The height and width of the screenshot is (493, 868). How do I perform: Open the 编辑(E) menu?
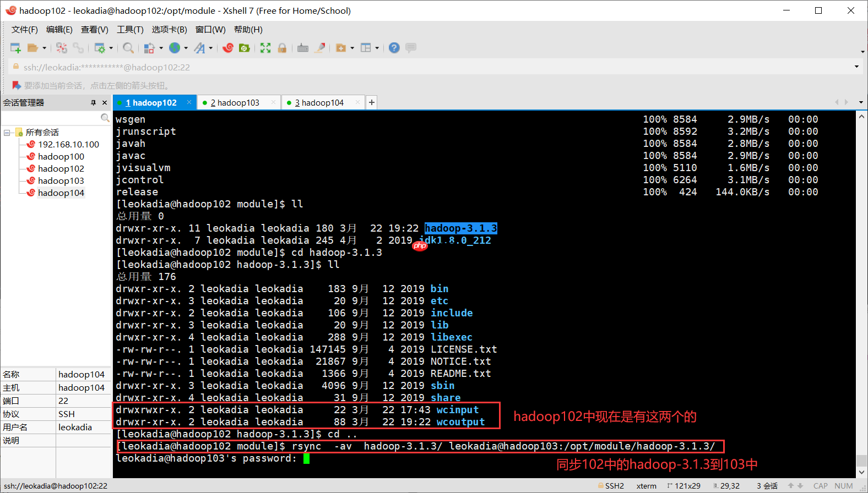coord(59,30)
